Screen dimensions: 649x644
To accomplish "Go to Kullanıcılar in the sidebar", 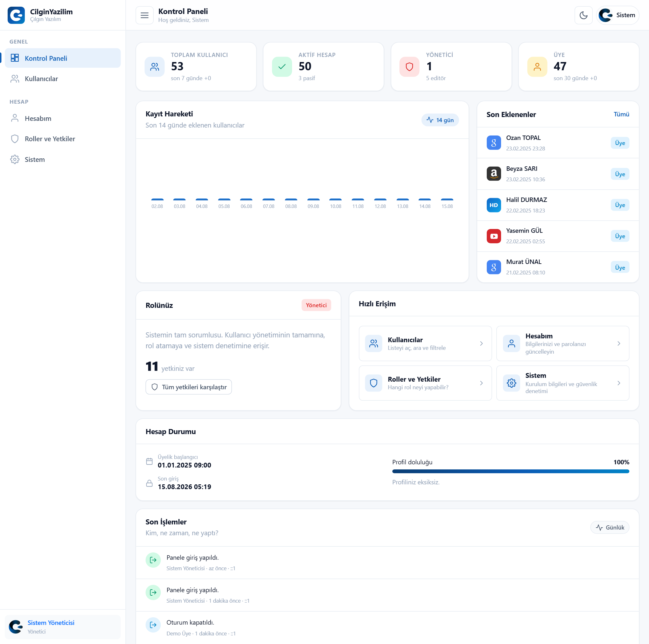I will click(62, 79).
